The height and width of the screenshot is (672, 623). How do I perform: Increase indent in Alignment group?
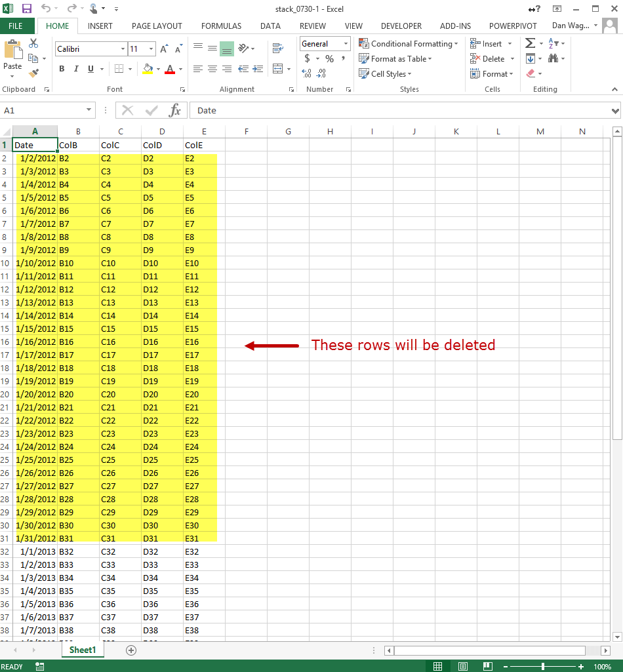click(258, 69)
